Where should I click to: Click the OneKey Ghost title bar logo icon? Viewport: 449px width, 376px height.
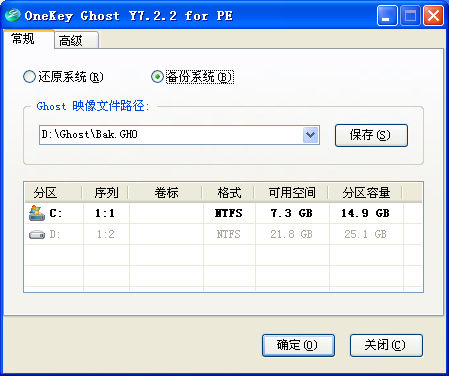coord(13,15)
